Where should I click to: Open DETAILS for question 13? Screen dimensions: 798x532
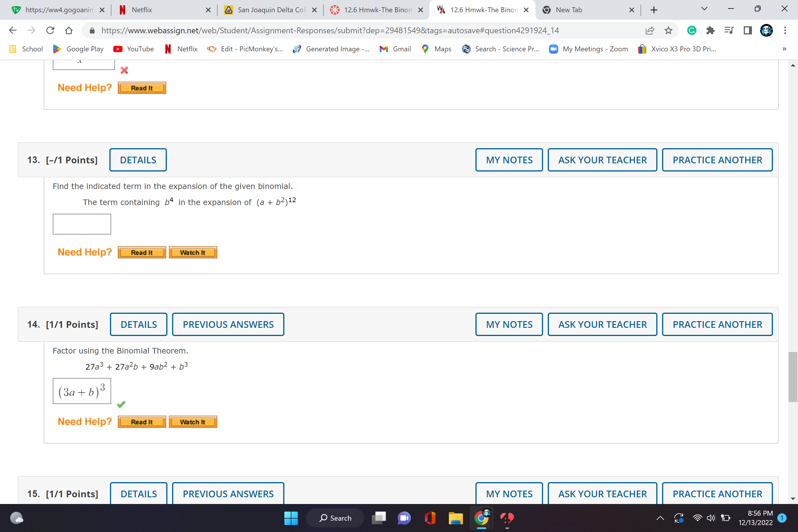click(138, 160)
